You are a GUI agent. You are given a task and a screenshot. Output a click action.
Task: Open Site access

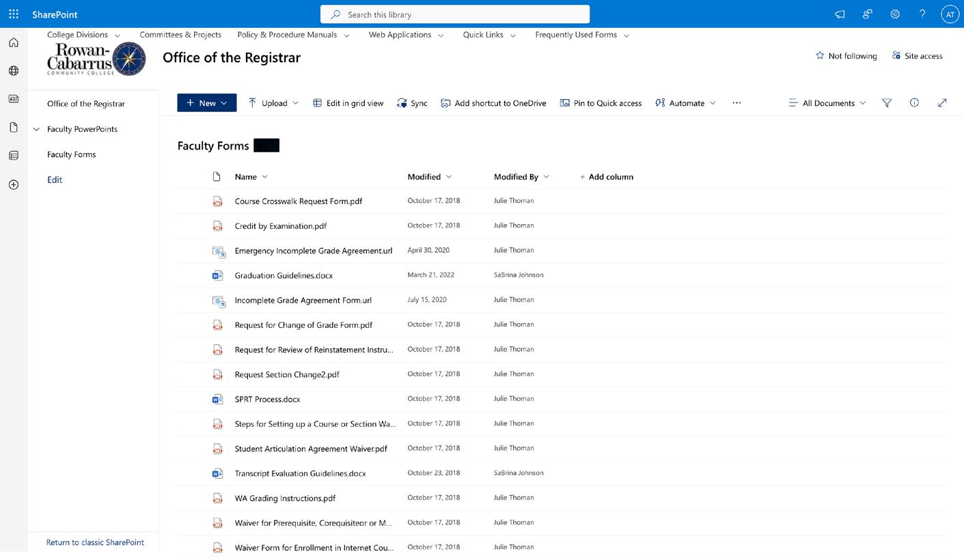click(x=917, y=56)
